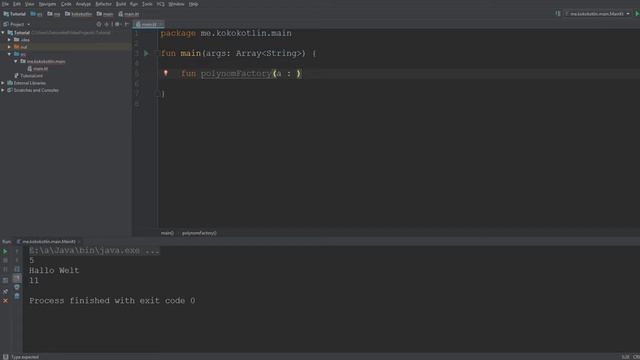Click the Stop icon in Run panel
The height and width of the screenshot is (360, 640).
coord(5,260)
